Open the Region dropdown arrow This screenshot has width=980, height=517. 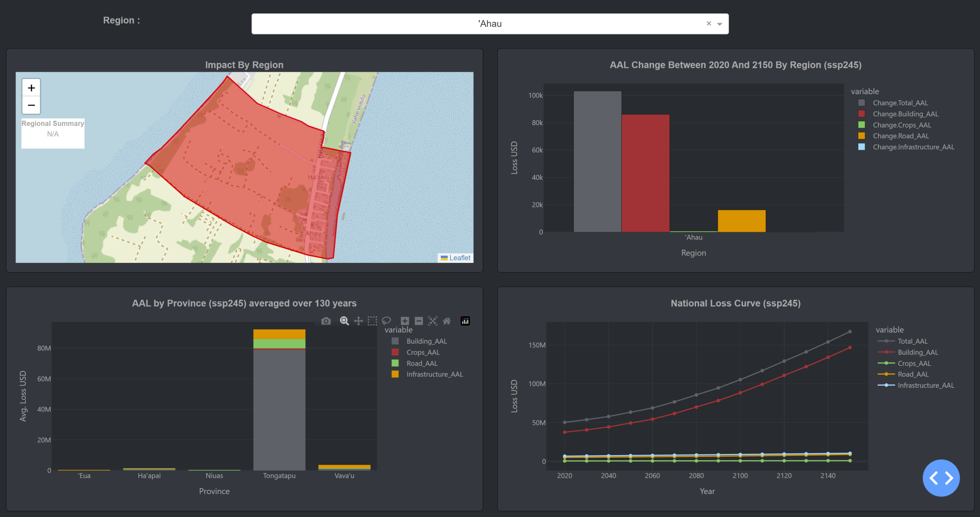tap(720, 24)
